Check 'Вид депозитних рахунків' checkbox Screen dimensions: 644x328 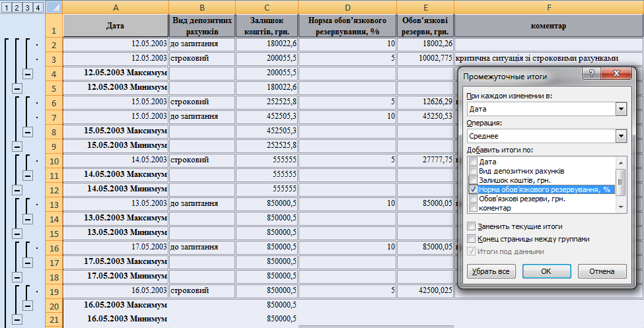pyautogui.click(x=473, y=171)
